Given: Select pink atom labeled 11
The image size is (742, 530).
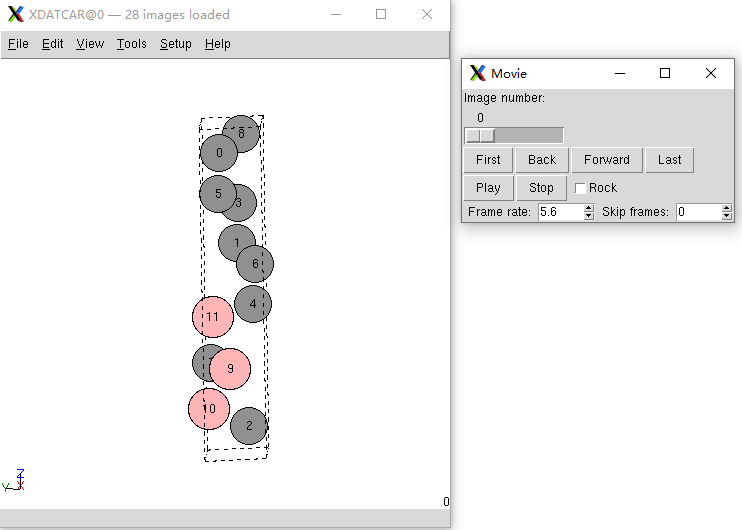Looking at the screenshot, I should [213, 317].
